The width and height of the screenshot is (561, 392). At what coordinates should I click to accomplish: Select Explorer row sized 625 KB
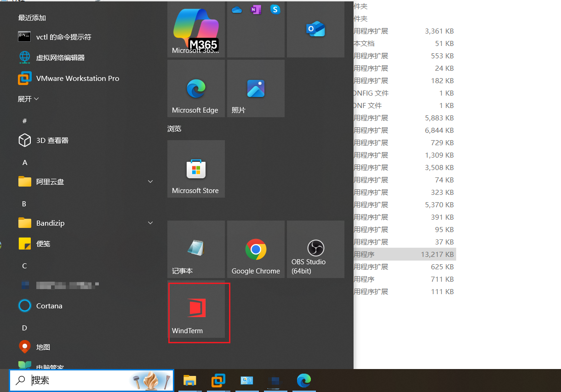405,267
